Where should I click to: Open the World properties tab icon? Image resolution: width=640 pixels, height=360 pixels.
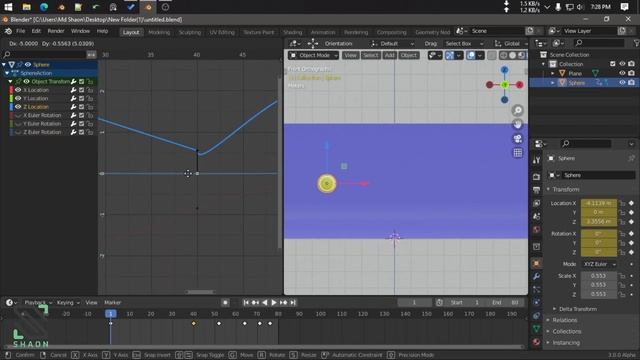(x=536, y=229)
